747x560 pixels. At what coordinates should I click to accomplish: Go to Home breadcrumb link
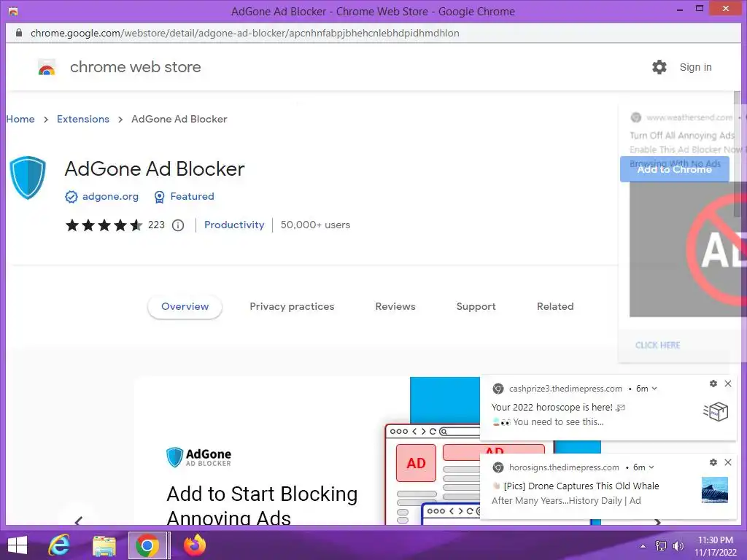pyautogui.click(x=20, y=119)
